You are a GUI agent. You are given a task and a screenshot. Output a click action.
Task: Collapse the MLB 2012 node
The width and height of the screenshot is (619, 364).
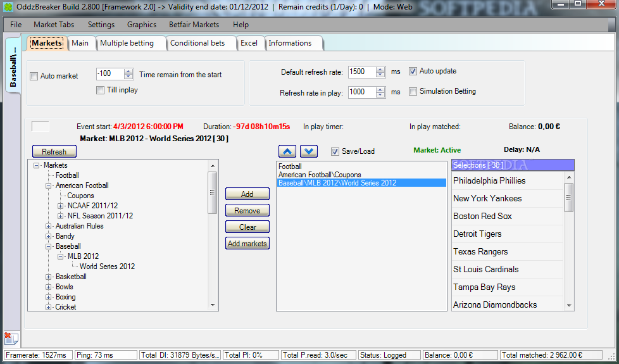[60, 256]
